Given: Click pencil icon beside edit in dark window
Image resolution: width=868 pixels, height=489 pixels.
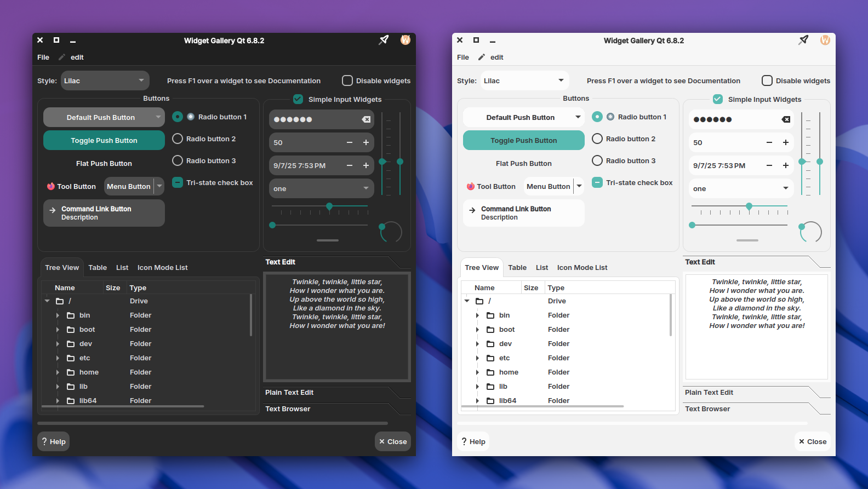Looking at the screenshot, I should [62, 57].
